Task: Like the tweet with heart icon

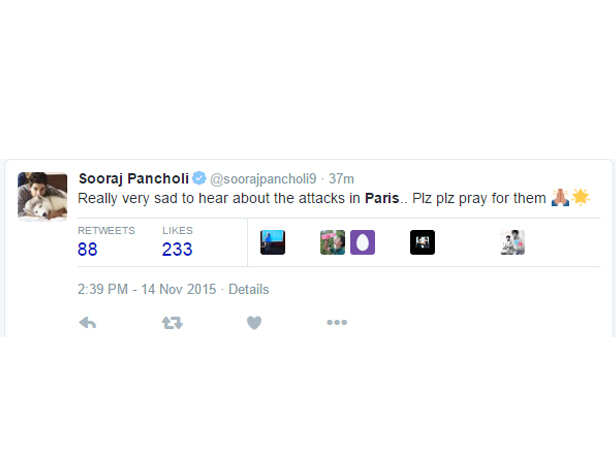Action: [254, 323]
